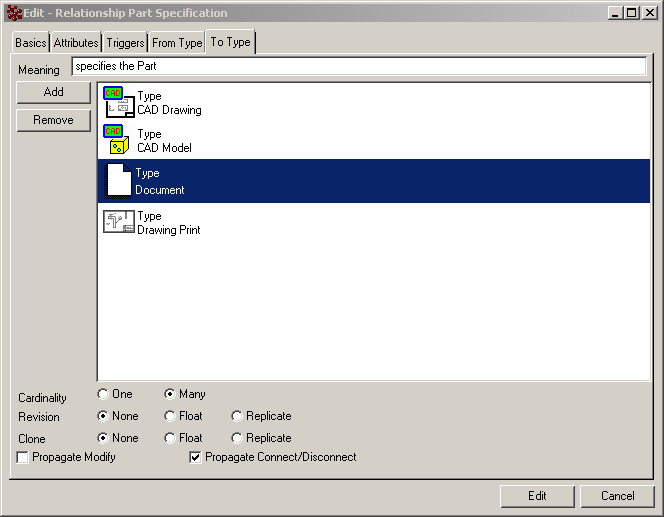
Task: Set Revision to Float
Action: point(170,416)
